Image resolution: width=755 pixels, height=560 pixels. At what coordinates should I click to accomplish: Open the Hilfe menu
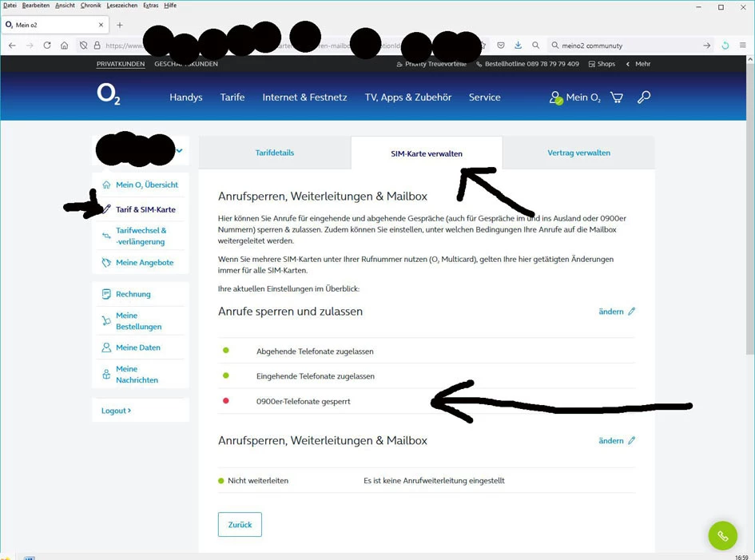(x=170, y=6)
